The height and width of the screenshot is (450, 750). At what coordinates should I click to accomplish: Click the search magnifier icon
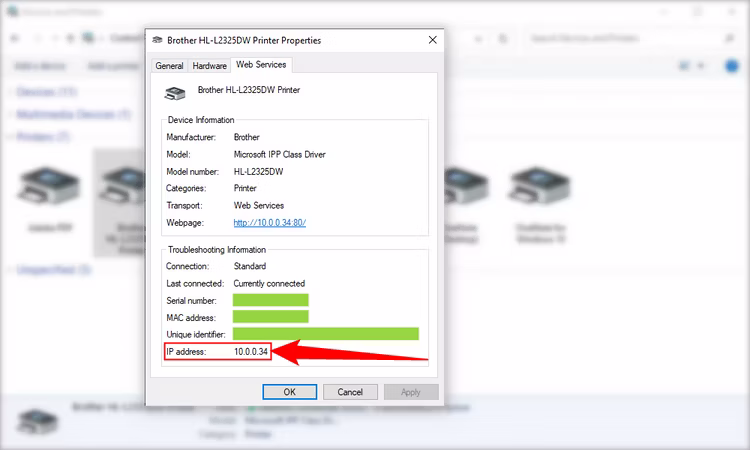(x=729, y=38)
